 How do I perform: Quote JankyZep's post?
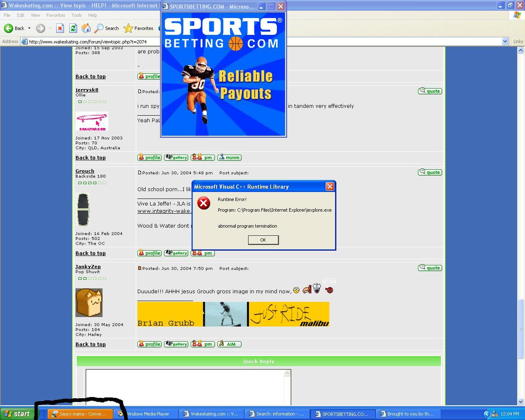[430, 268]
